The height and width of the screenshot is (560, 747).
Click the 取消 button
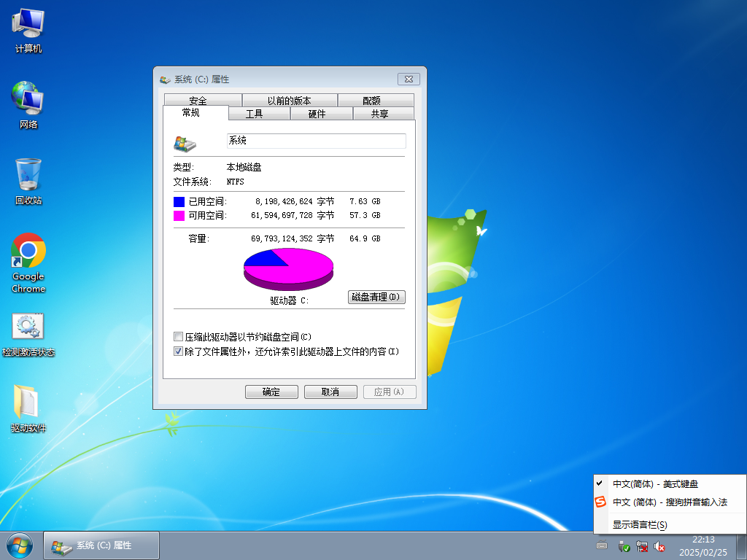click(330, 392)
